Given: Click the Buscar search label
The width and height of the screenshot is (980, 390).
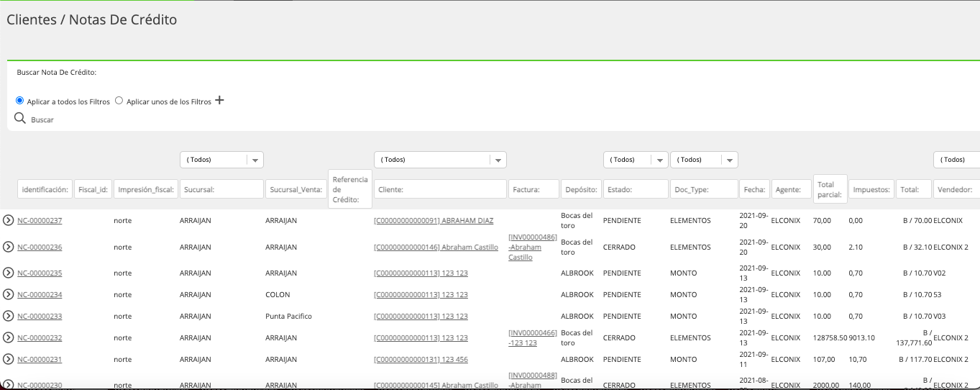Looking at the screenshot, I should point(42,119).
